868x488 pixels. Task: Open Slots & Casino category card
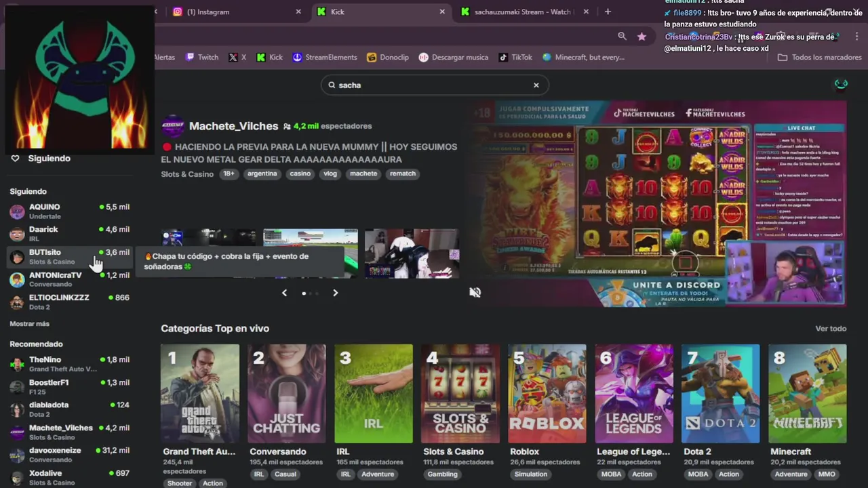[460, 394]
